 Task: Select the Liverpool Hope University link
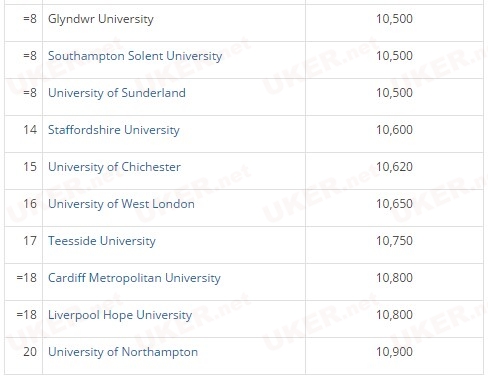click(120, 315)
